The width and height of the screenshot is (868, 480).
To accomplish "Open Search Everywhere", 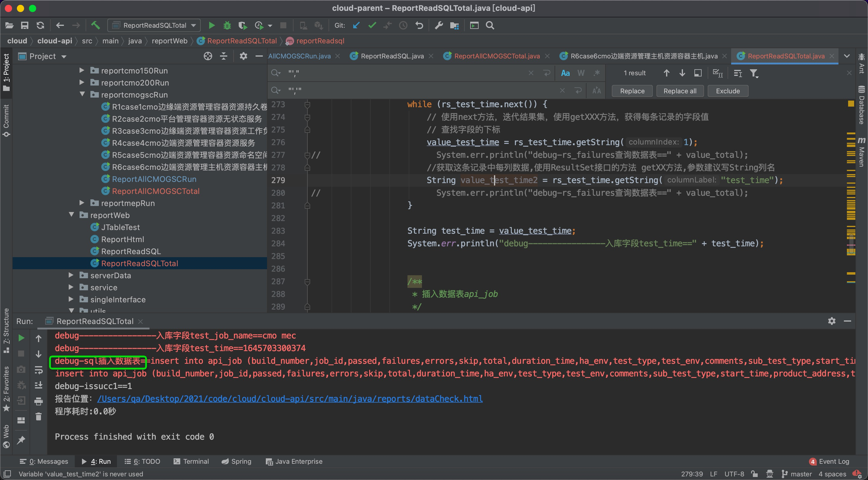I will (x=489, y=25).
